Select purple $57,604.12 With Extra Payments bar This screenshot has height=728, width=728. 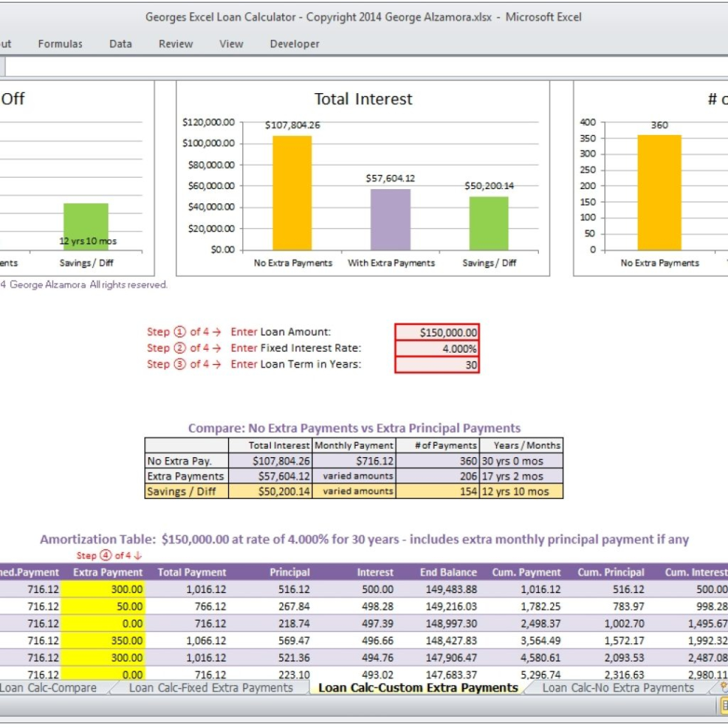(390, 219)
